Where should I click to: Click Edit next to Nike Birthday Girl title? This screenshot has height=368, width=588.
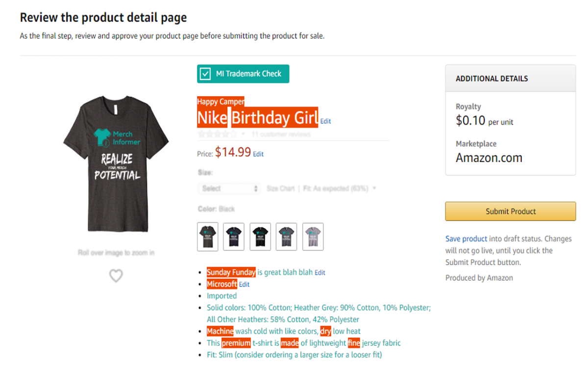click(325, 121)
